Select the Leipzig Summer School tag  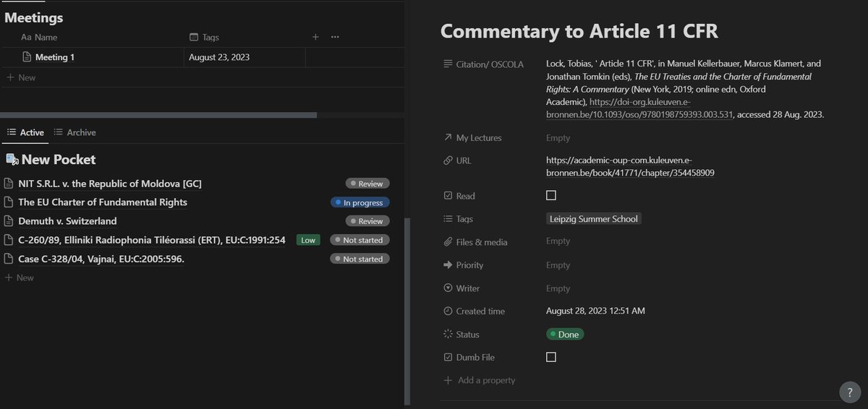click(594, 219)
